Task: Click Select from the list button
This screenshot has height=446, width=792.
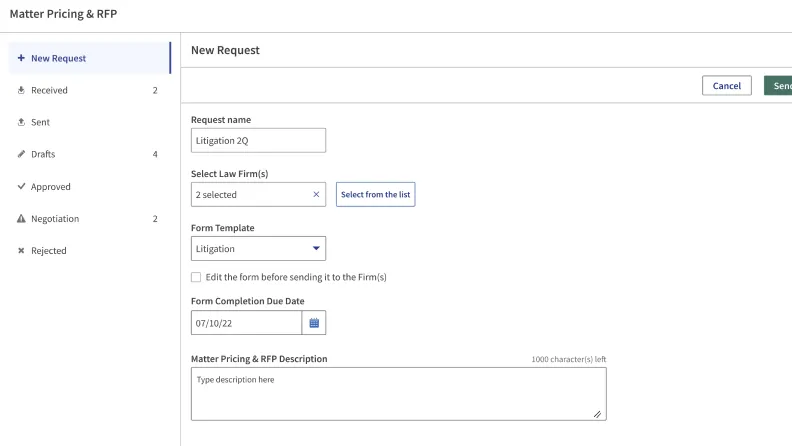Action: pyautogui.click(x=375, y=195)
